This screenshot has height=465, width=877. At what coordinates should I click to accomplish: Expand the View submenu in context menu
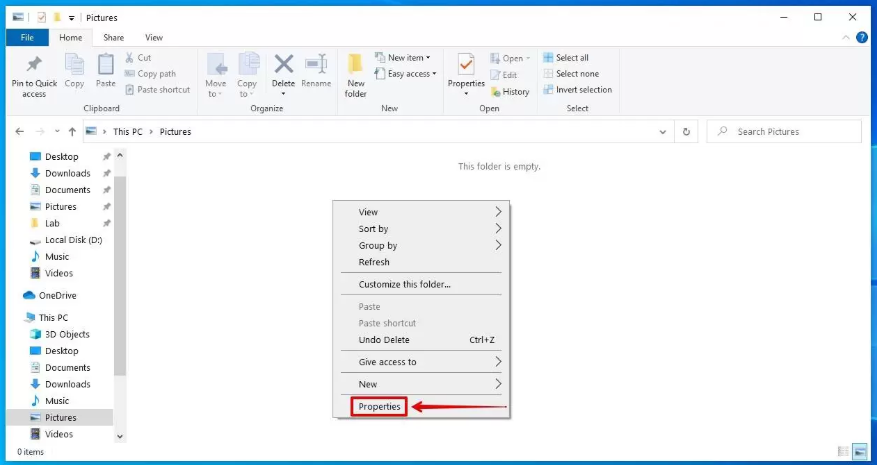[421, 212]
